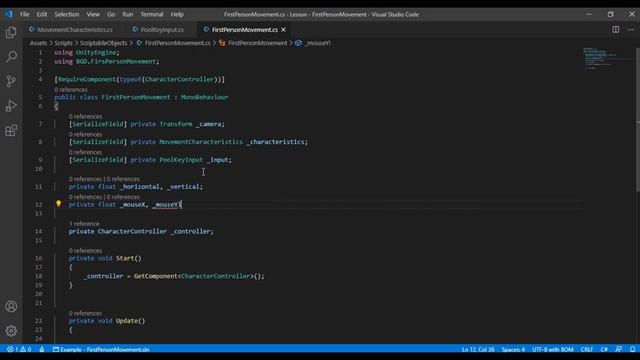Screen dimensions: 640x360
Task: Click '1 reference' above _controller field
Action: pyautogui.click(x=84, y=224)
